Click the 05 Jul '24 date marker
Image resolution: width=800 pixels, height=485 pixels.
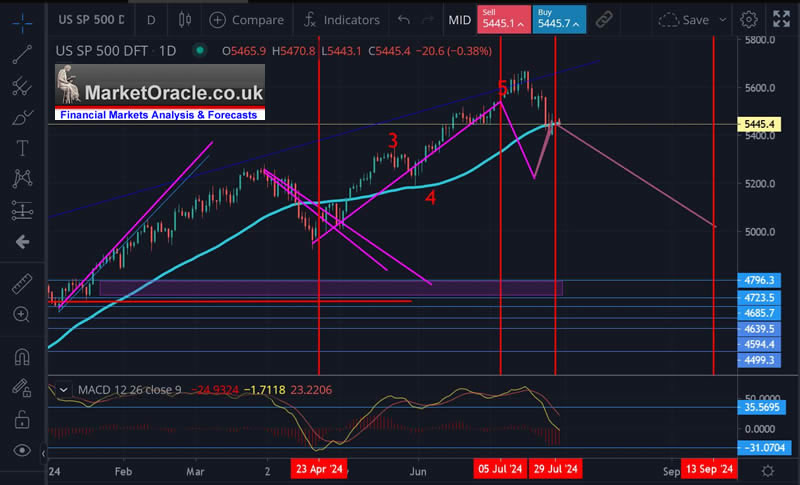pyautogui.click(x=500, y=469)
